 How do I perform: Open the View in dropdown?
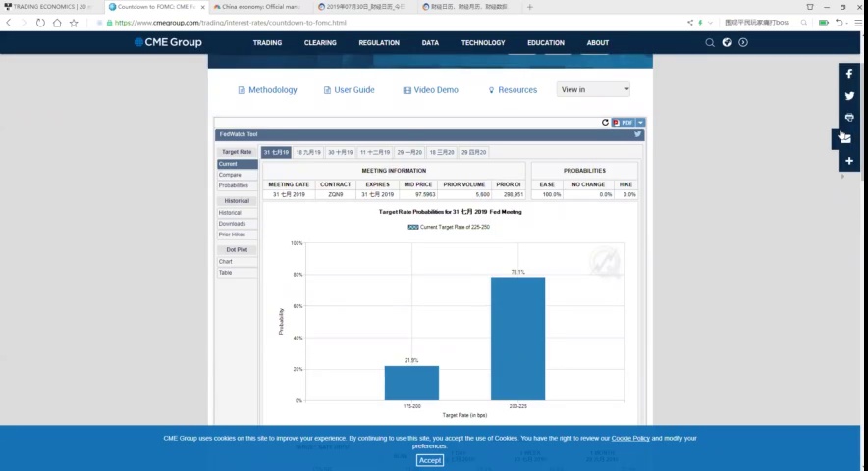[x=593, y=89]
